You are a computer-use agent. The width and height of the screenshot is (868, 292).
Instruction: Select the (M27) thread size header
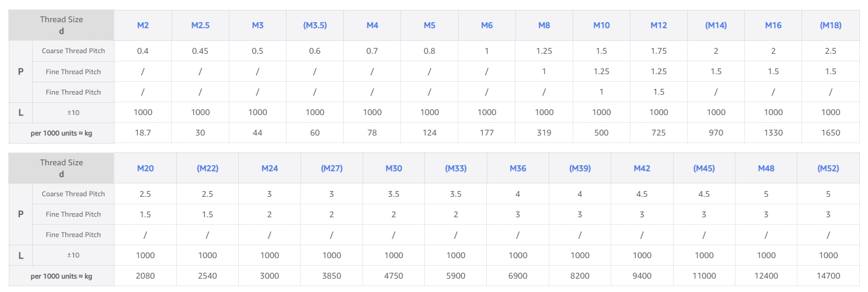coord(332,168)
